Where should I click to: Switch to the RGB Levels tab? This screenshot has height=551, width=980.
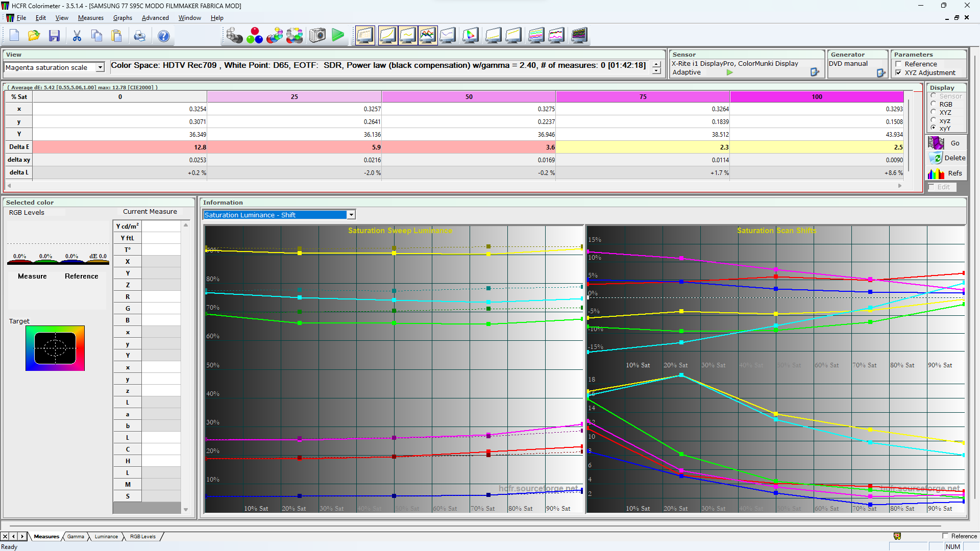[142, 537]
